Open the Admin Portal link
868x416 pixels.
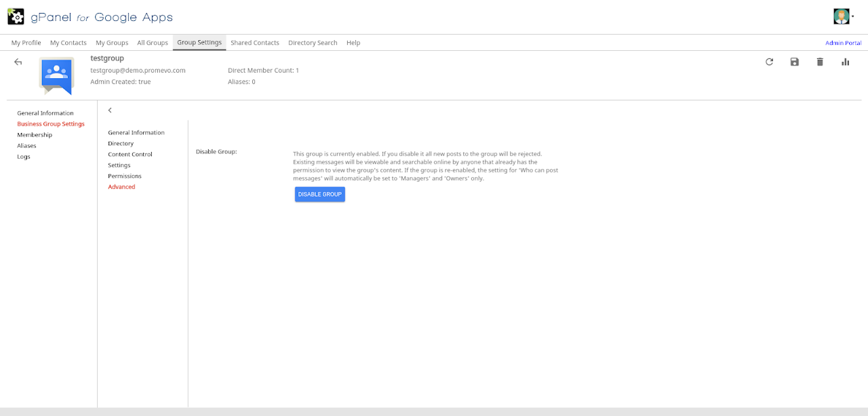pos(843,43)
